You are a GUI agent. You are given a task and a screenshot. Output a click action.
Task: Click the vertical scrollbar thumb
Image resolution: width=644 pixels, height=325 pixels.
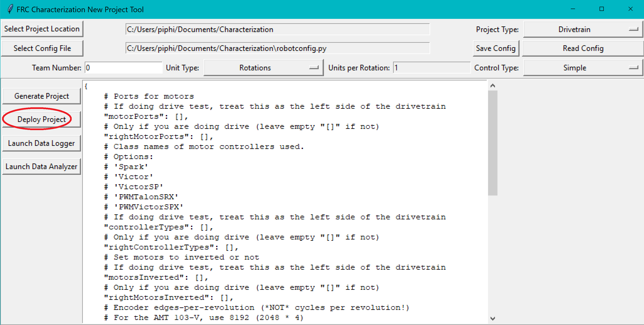[492, 143]
